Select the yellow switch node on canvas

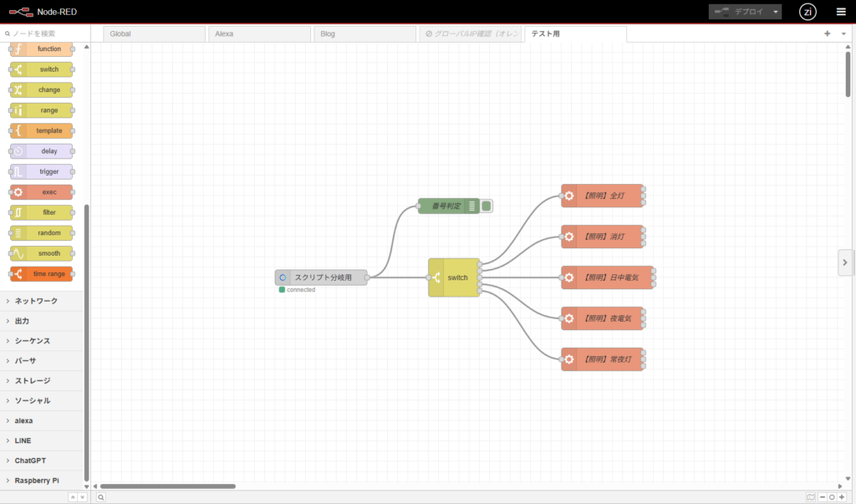tap(455, 277)
